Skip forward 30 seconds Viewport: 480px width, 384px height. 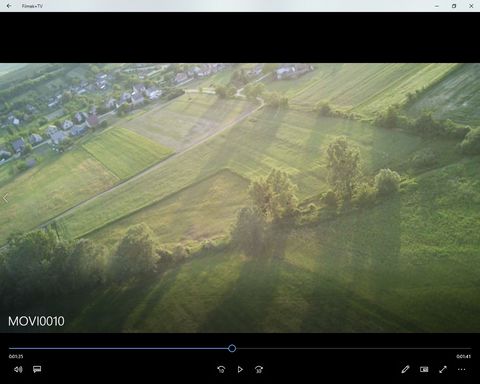coord(259,369)
